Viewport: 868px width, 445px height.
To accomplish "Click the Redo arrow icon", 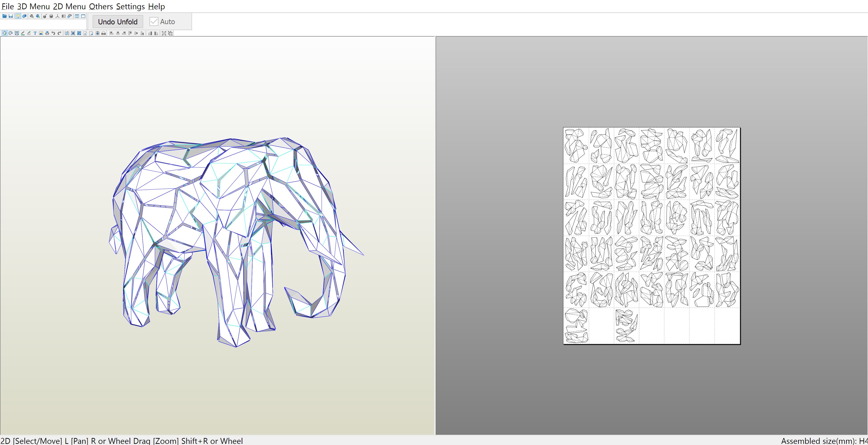I will (x=59, y=33).
